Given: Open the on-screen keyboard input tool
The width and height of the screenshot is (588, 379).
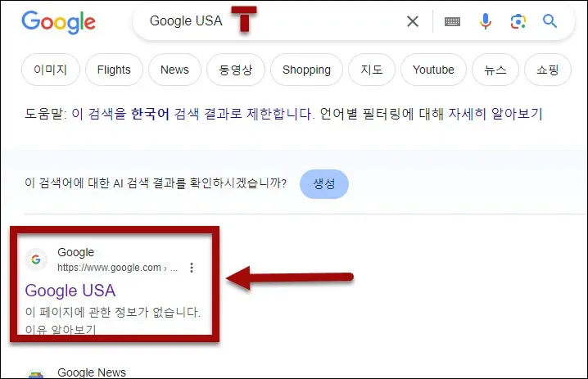Looking at the screenshot, I should [452, 22].
